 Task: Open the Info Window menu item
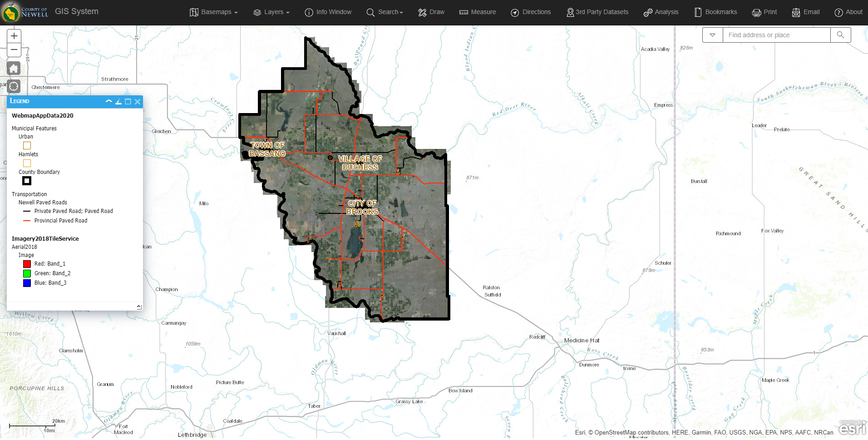(328, 12)
